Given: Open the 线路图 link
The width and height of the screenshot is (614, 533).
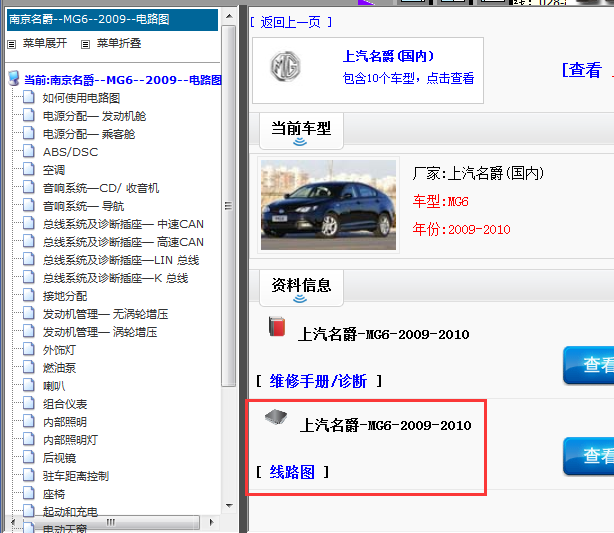Looking at the screenshot, I should coord(292,472).
